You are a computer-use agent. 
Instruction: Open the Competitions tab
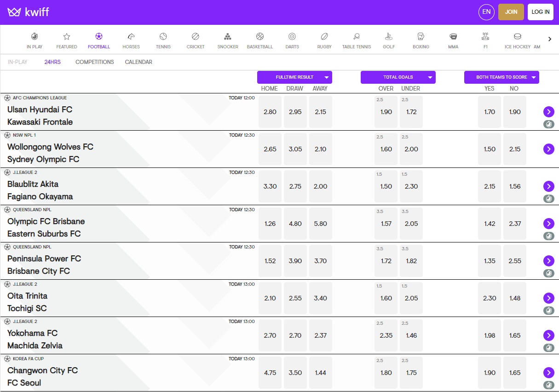(95, 62)
